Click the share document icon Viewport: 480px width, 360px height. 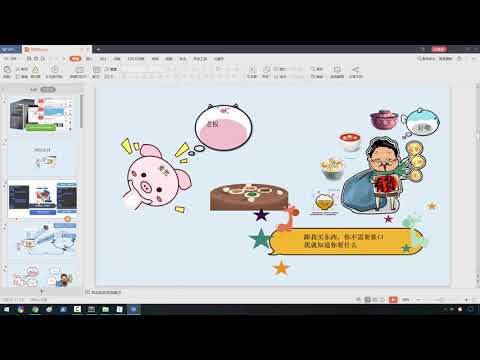pyautogui.click(x=355, y=70)
